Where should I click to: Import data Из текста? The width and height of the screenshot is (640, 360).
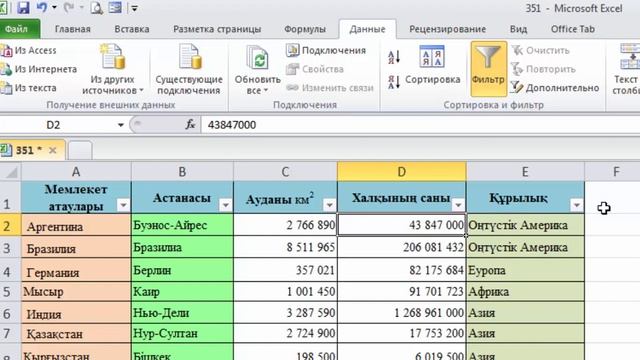click(x=29, y=88)
